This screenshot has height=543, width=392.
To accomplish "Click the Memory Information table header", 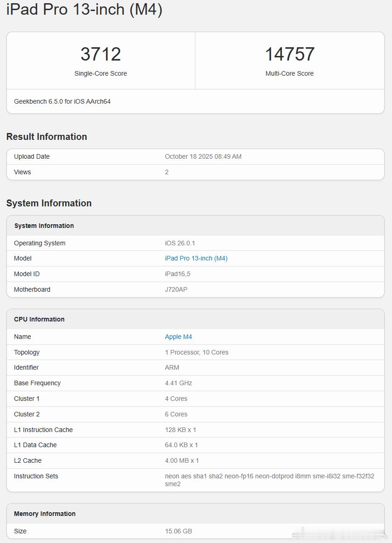I will pyautogui.click(x=45, y=514).
